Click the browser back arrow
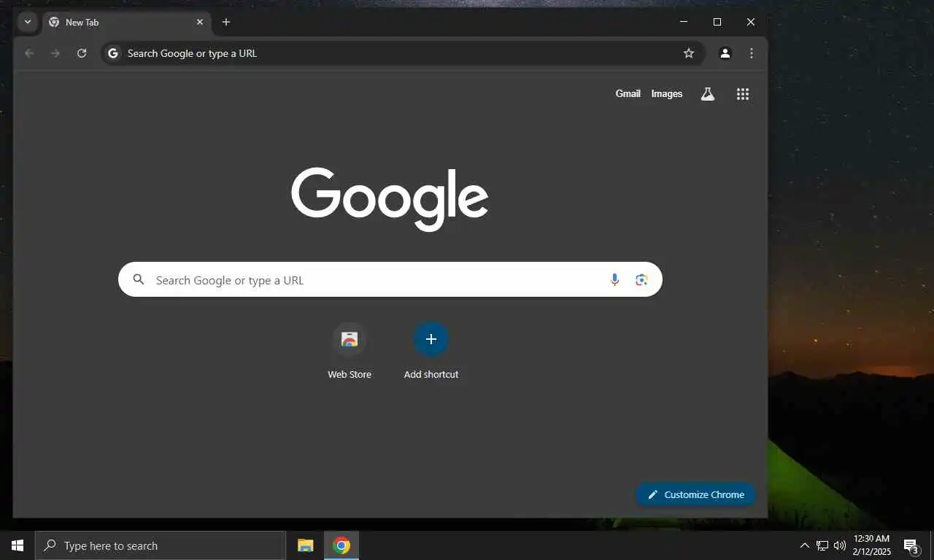The height and width of the screenshot is (560, 934). point(29,53)
